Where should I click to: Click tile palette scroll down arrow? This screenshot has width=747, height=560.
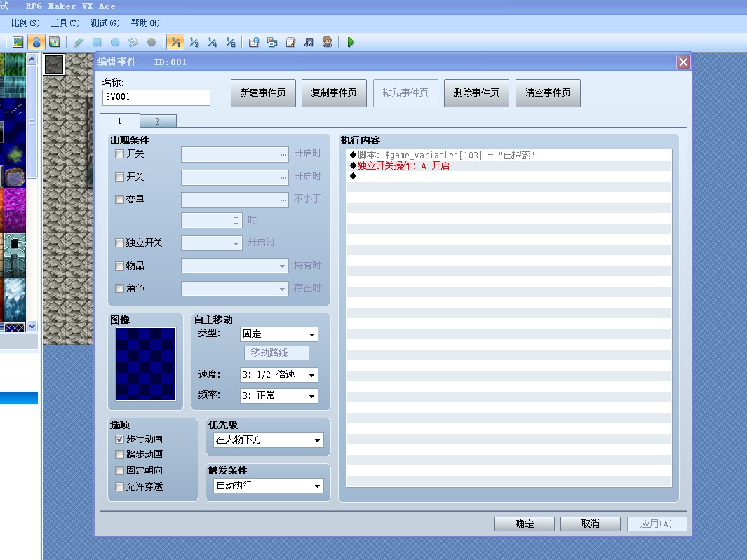coord(32,327)
